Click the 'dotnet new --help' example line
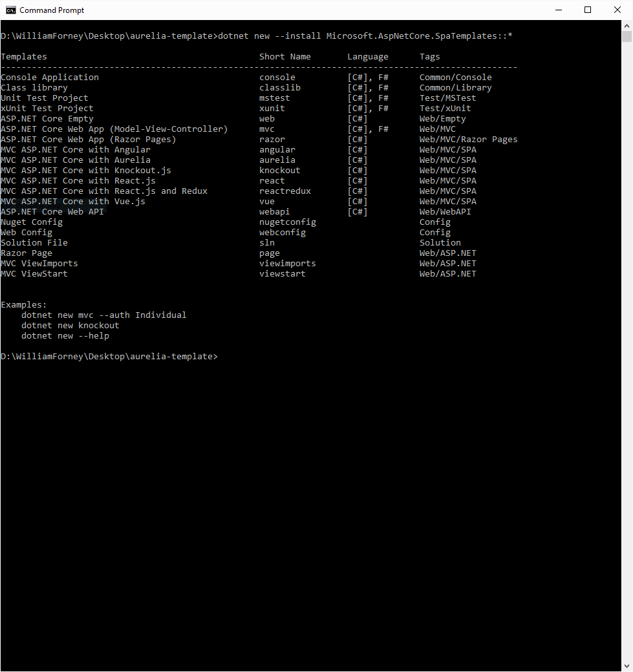633x672 pixels. coord(65,336)
